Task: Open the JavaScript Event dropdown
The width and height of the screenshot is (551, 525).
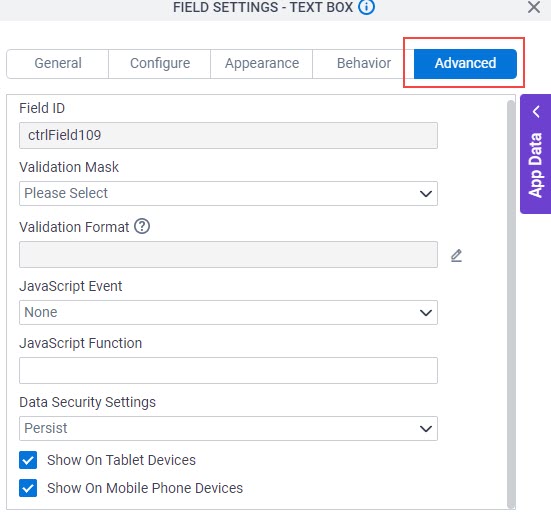Action: tap(228, 312)
